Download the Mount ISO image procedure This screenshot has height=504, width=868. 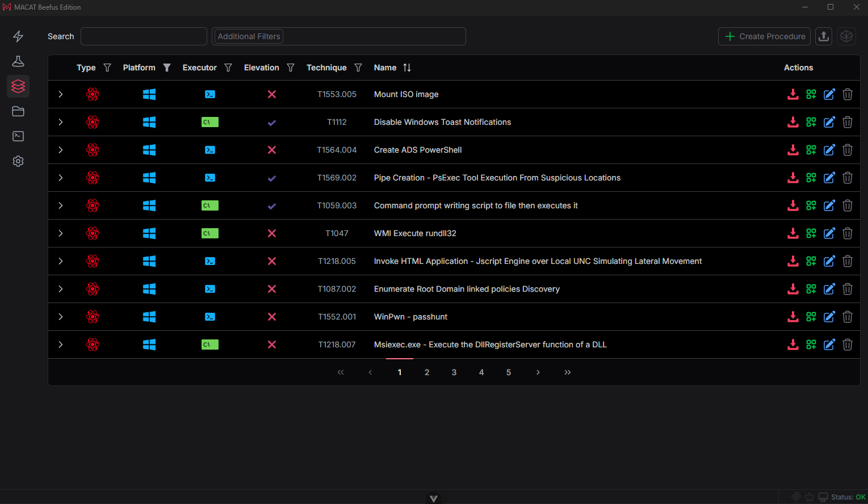click(x=793, y=94)
